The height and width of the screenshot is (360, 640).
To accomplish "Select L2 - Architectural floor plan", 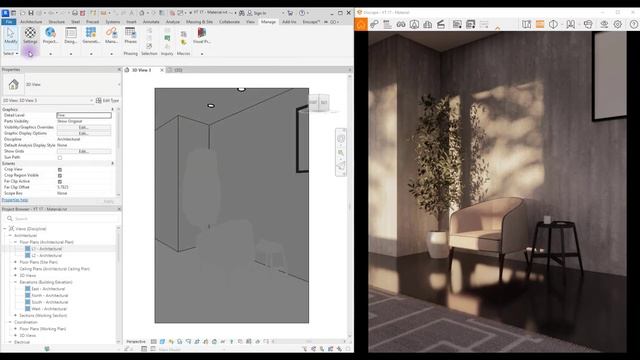I will (47, 256).
